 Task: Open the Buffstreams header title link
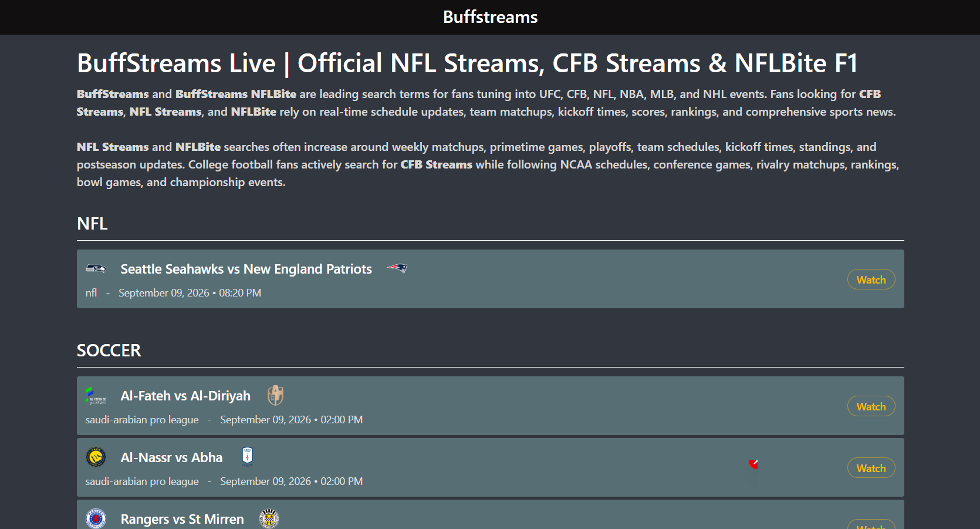tap(490, 17)
